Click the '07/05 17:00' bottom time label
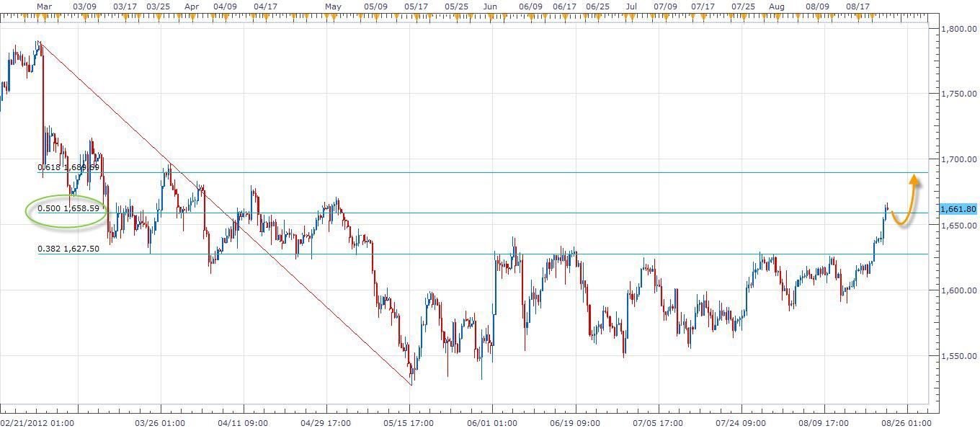 [658, 423]
